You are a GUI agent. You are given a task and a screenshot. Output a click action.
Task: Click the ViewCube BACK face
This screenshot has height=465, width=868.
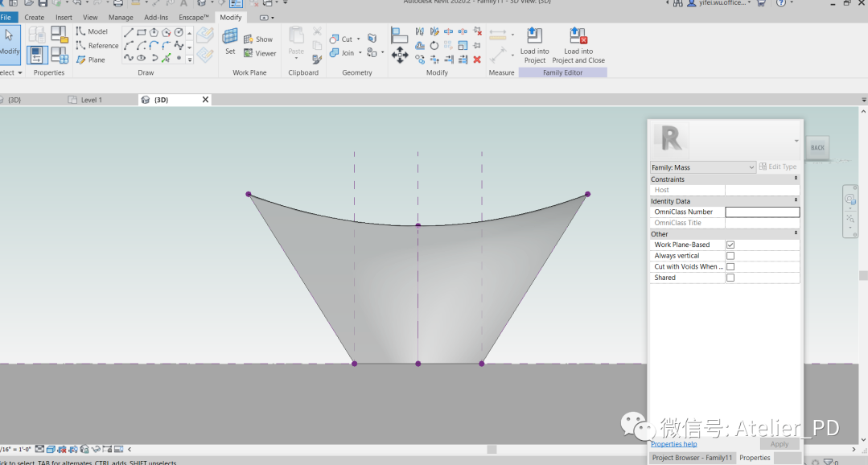point(817,148)
